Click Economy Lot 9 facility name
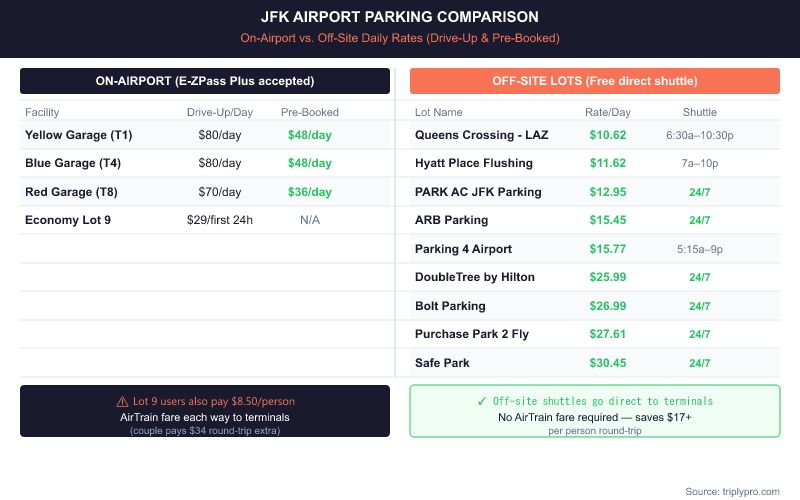Image resolution: width=800 pixels, height=500 pixels. pos(69,220)
